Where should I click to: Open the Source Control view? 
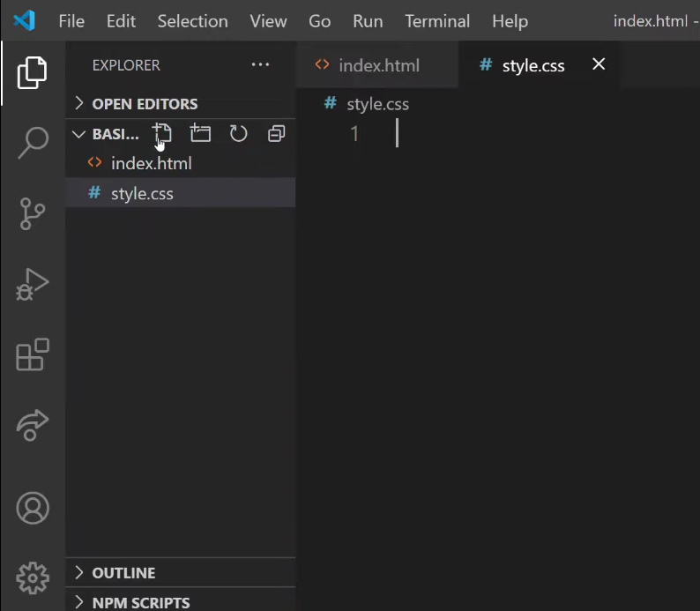coord(33,213)
